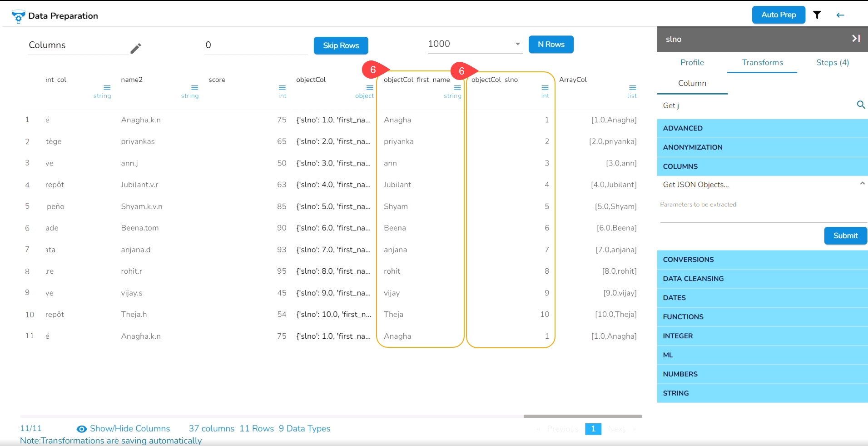Go to page 1 in pagination

point(593,429)
